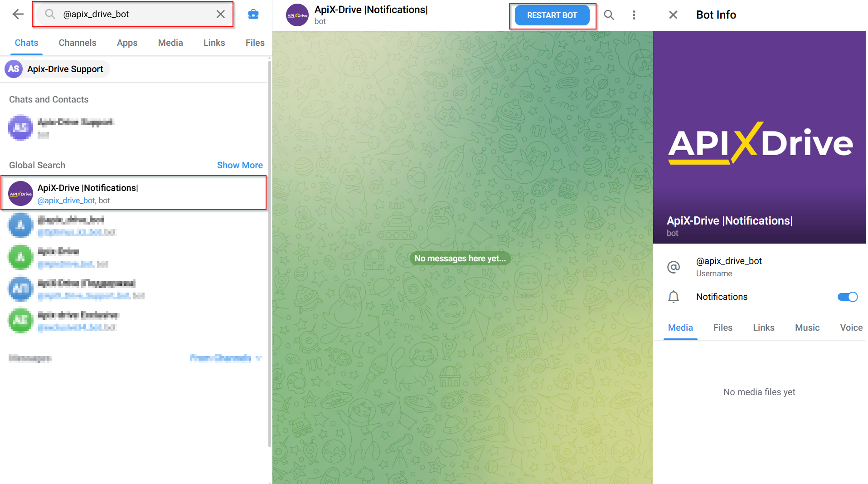The image size is (868, 484).
Task: Select Files tab in Bot Info
Action: tap(723, 328)
